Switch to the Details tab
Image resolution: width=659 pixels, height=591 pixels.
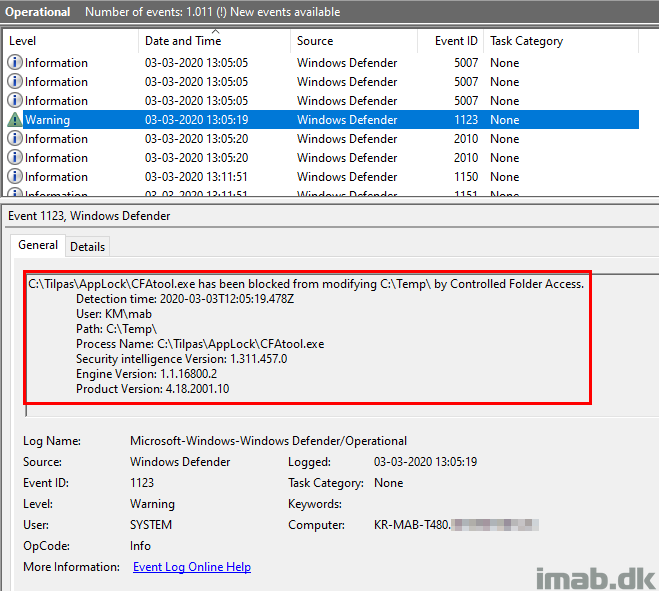click(x=87, y=247)
